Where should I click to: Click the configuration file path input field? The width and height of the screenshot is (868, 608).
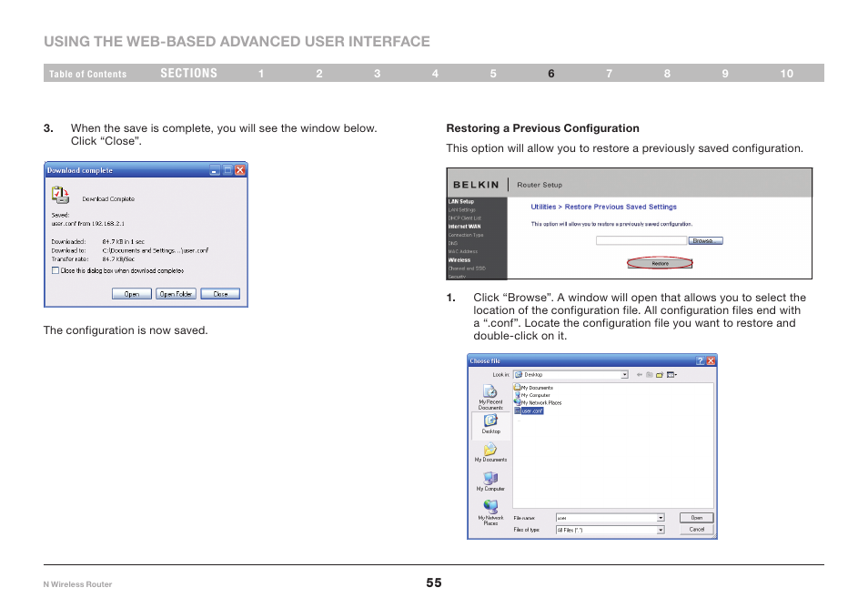(641, 241)
